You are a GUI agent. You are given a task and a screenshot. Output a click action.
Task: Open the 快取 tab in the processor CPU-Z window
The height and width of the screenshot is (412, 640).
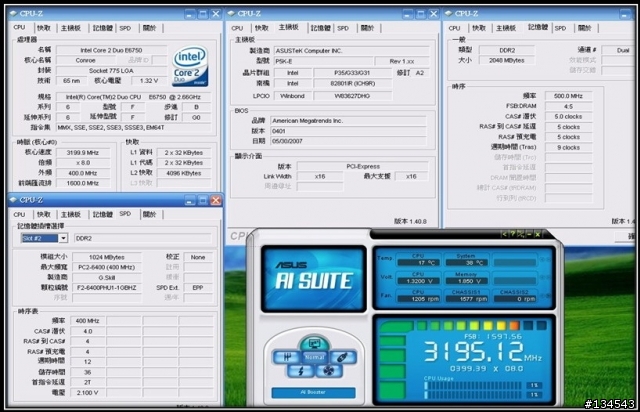(44, 28)
